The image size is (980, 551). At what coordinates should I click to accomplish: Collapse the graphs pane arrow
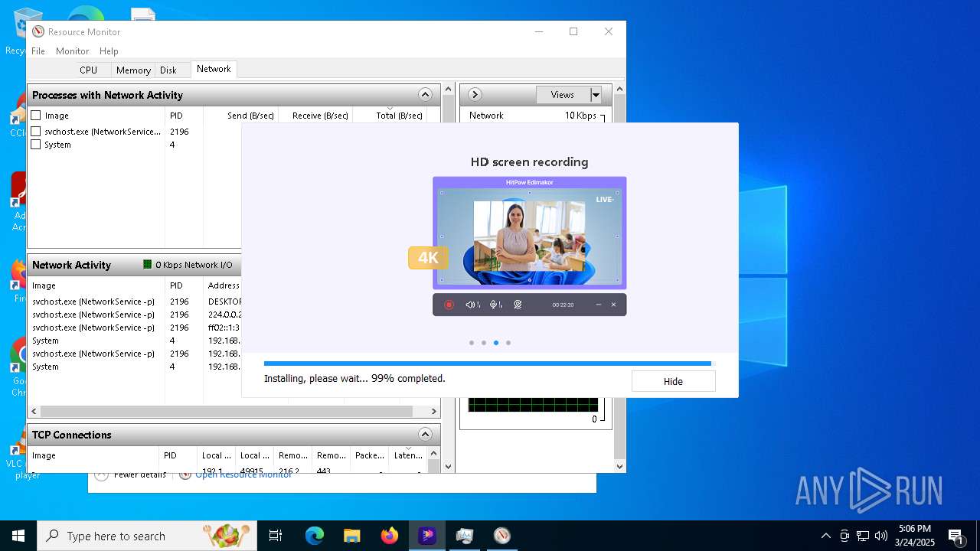[475, 95]
